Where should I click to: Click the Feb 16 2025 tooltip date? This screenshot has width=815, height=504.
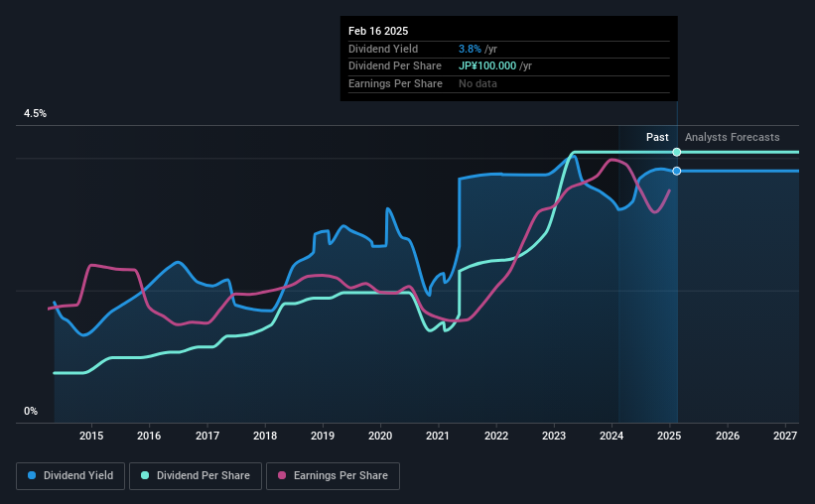(378, 31)
